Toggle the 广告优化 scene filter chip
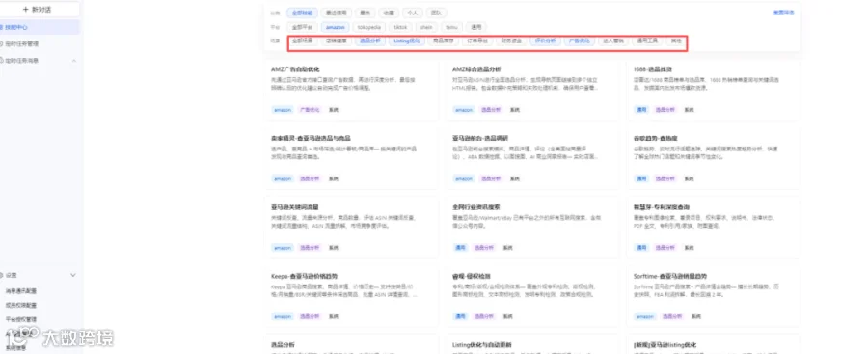The image size is (868, 354). (x=581, y=41)
